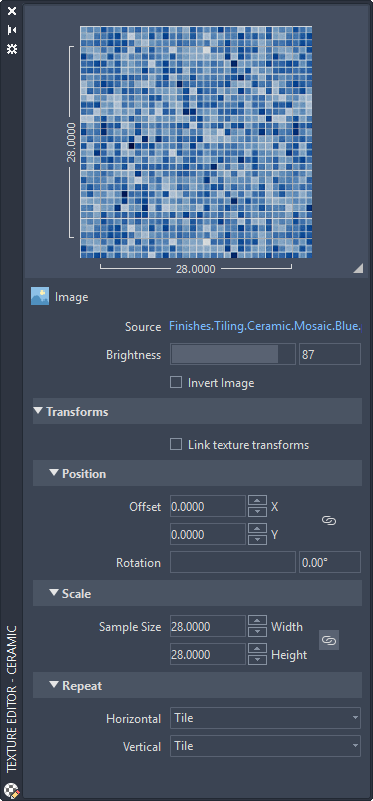Click the Brightness slider bar

(233, 354)
